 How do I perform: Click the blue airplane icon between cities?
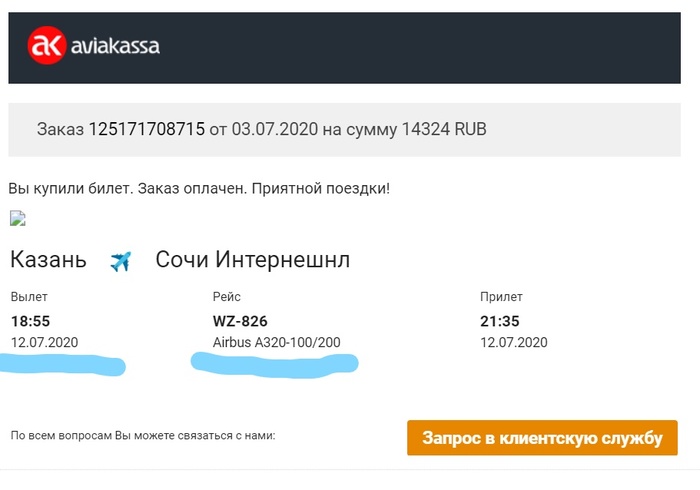pyautogui.click(x=121, y=261)
